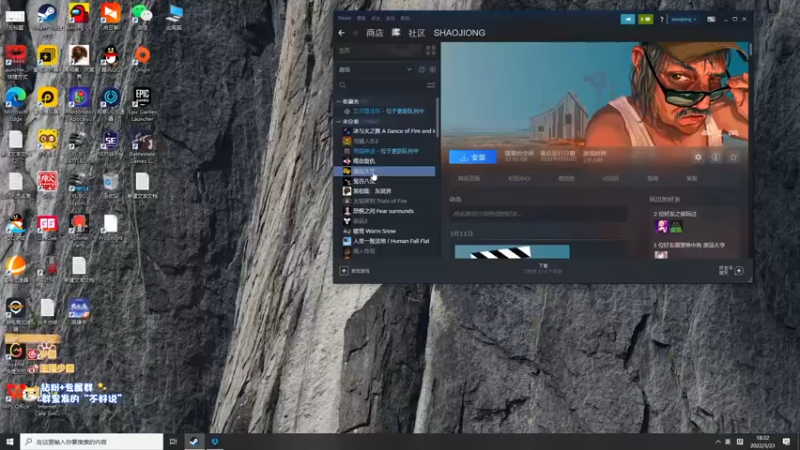Toggle library grid view icon
The image size is (800, 450).
pos(431,50)
